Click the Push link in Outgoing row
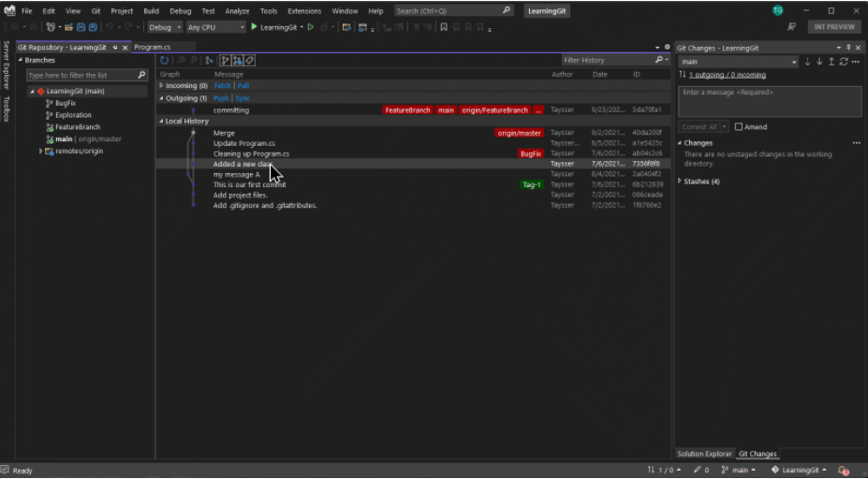Viewport: 868px width, 479px height. 221,98
